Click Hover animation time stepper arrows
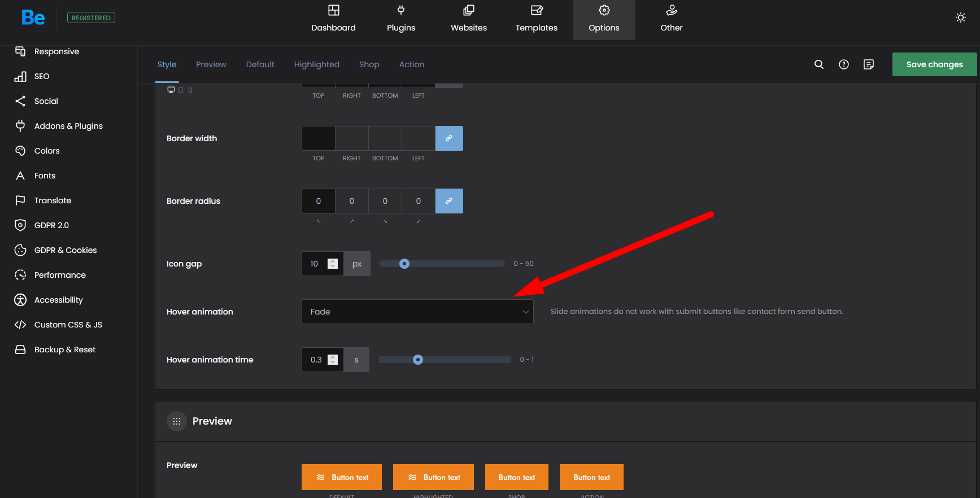The image size is (980, 498). coord(333,360)
